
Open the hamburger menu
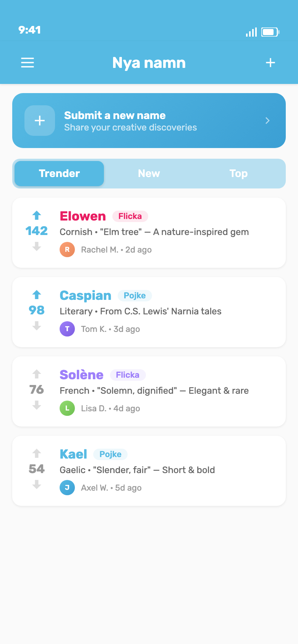coord(28,63)
